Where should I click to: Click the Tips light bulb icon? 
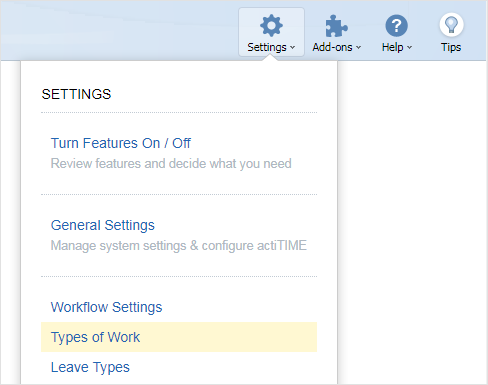(451, 25)
